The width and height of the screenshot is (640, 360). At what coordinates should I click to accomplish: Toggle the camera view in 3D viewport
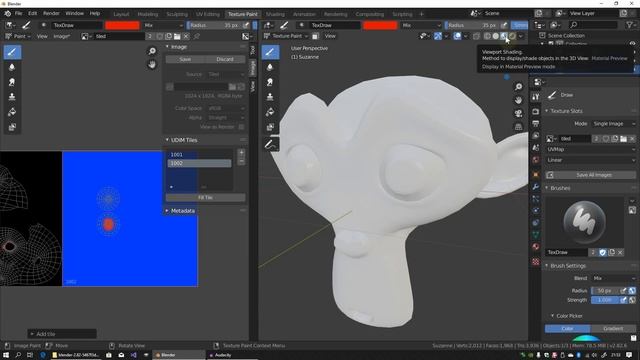tap(518, 113)
